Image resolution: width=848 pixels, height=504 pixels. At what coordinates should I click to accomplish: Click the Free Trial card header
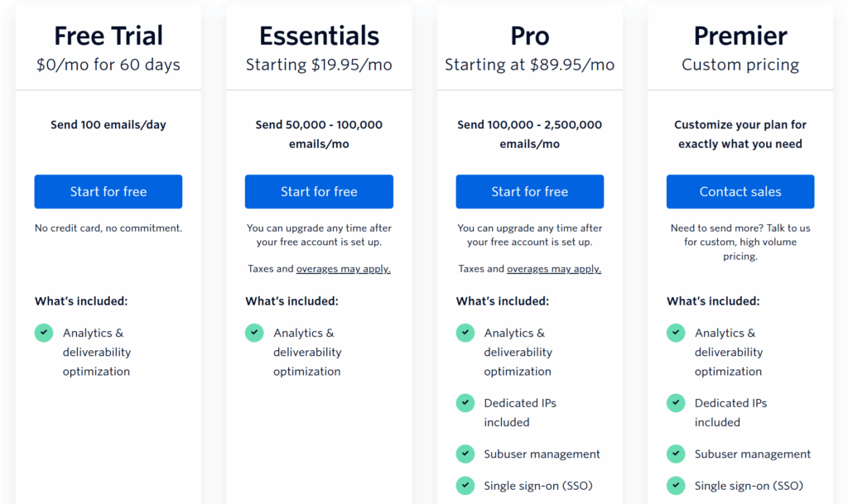(x=108, y=36)
